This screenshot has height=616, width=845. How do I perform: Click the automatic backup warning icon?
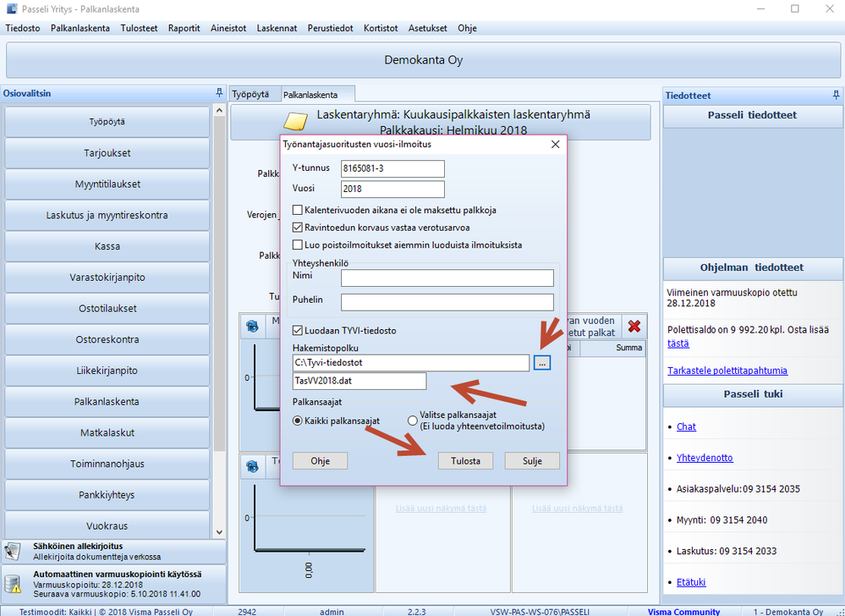tap(13, 584)
